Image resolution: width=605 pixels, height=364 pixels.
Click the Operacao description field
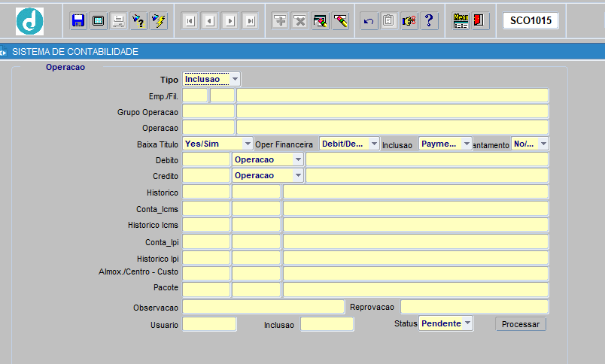[392, 127]
